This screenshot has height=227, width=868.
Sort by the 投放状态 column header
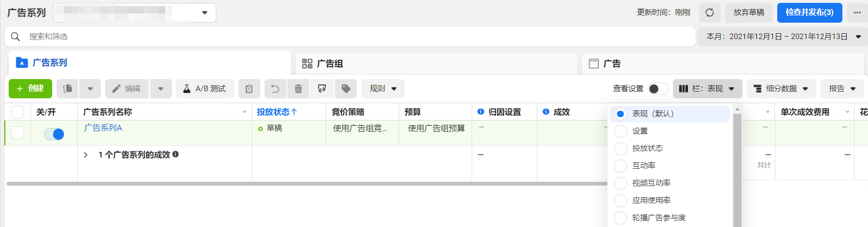[277, 112]
